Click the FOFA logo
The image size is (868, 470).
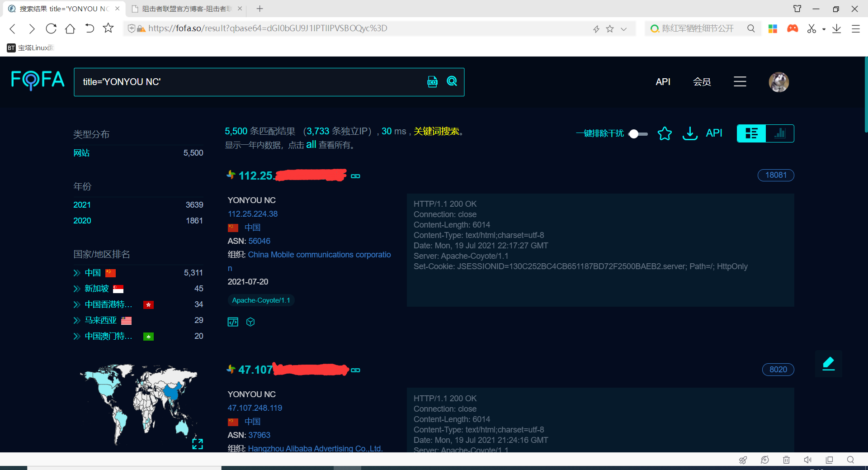[x=38, y=80]
